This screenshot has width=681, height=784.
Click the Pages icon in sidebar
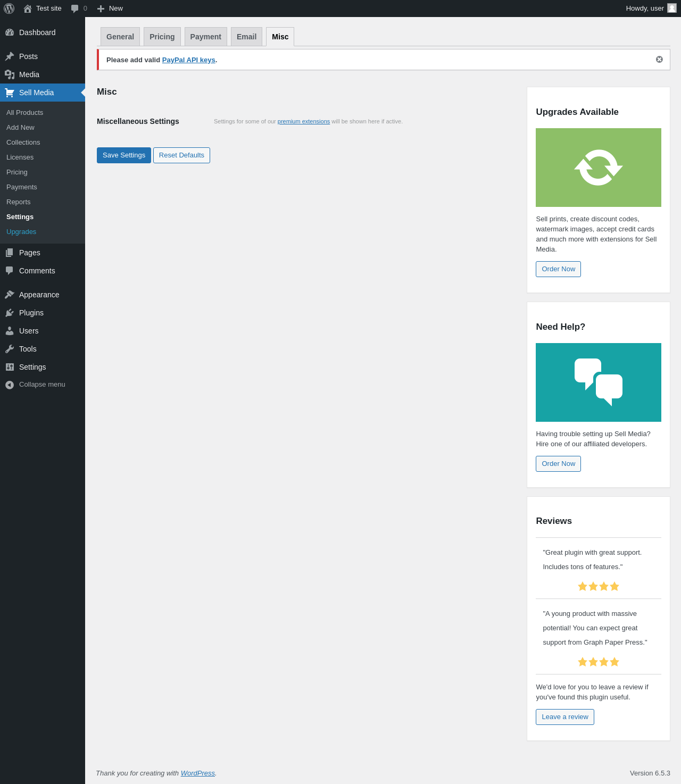(10, 253)
